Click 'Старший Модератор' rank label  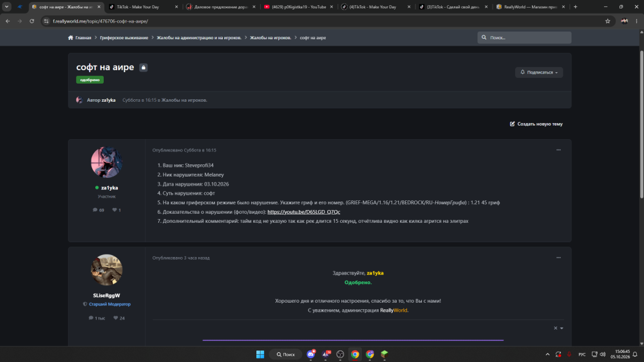(x=109, y=304)
